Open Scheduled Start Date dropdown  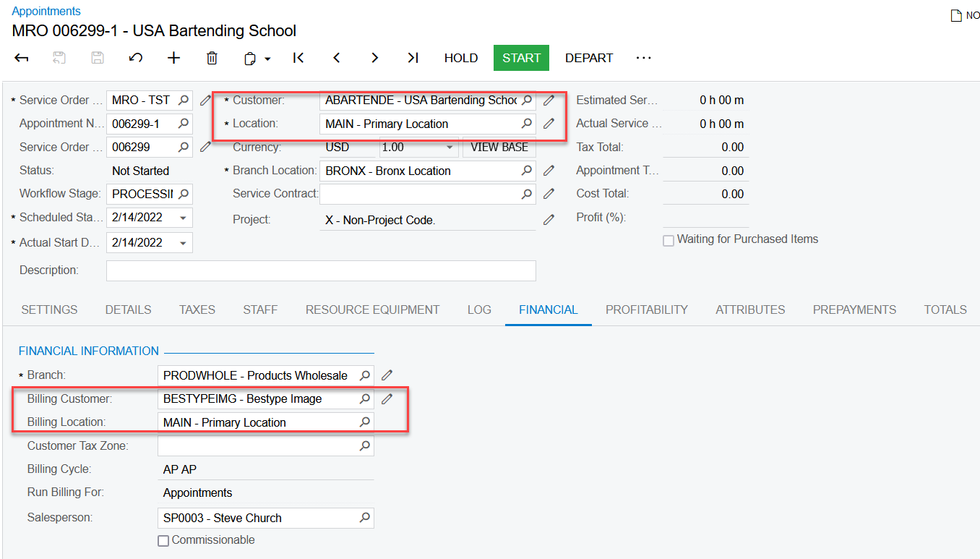183,217
